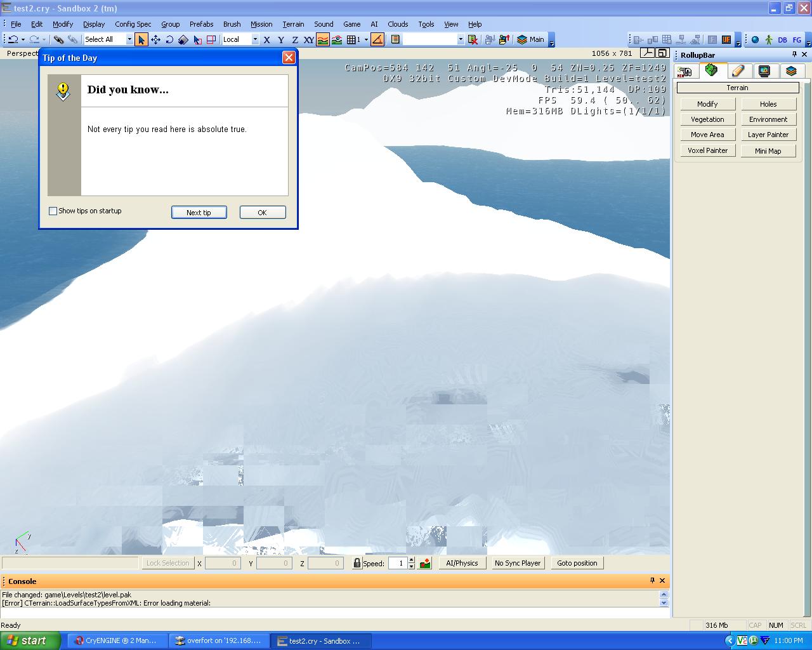Toggle the AI/Physics button
The height and width of the screenshot is (650, 812).
(462, 563)
